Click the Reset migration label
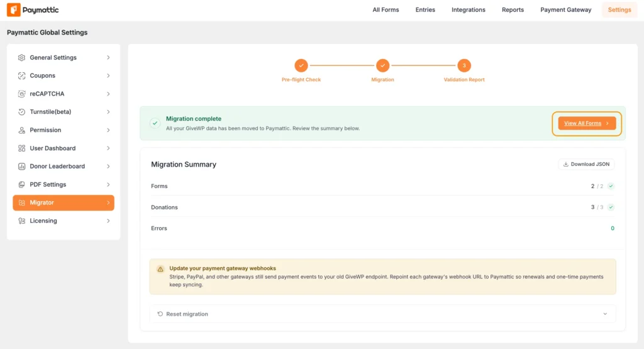644x349 pixels. (x=187, y=314)
